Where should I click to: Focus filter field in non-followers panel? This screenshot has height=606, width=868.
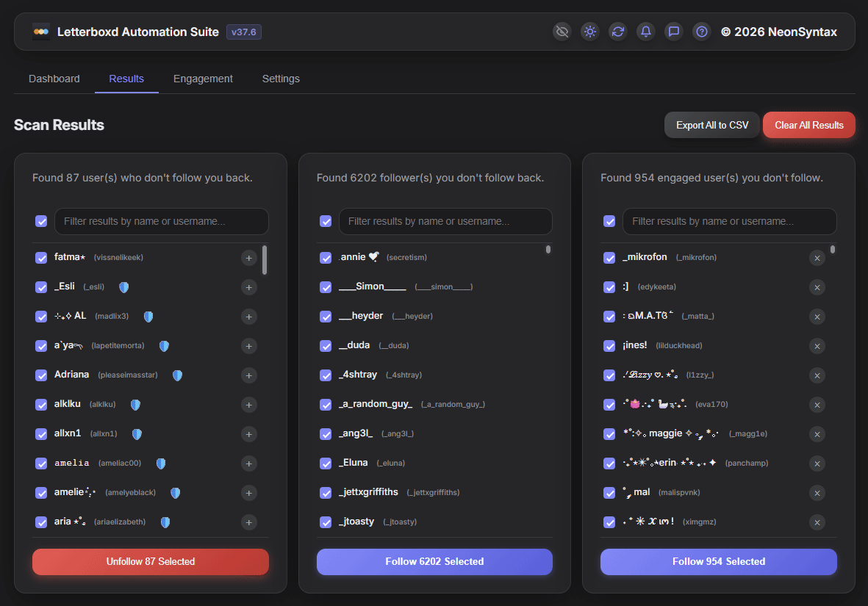(x=162, y=221)
